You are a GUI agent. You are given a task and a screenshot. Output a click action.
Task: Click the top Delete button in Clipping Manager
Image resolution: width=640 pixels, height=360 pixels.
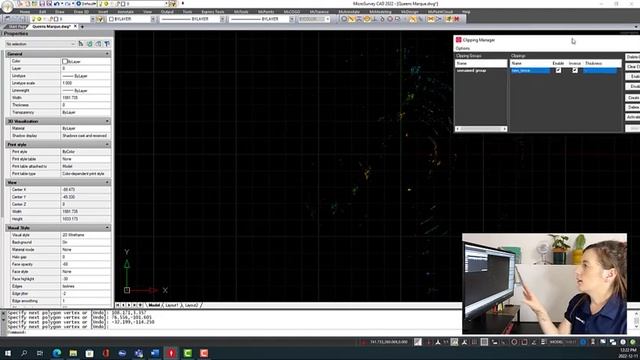[x=633, y=57]
